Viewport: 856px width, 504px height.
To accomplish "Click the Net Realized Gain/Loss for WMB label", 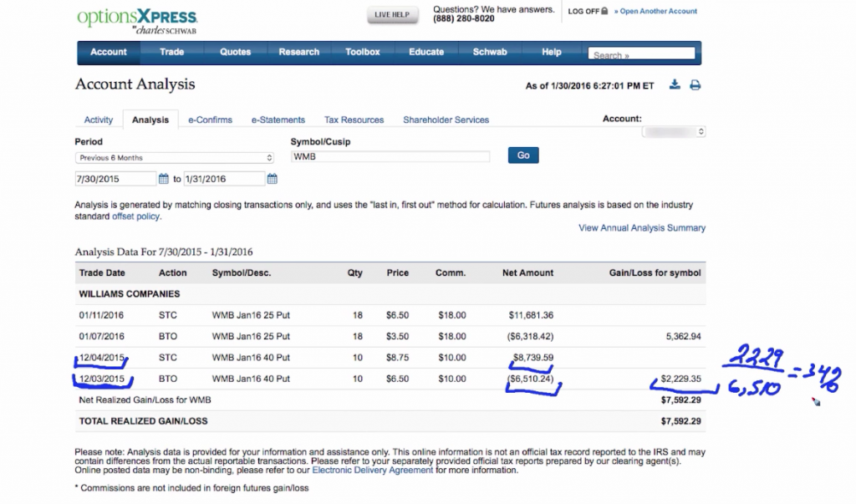I will coord(145,400).
